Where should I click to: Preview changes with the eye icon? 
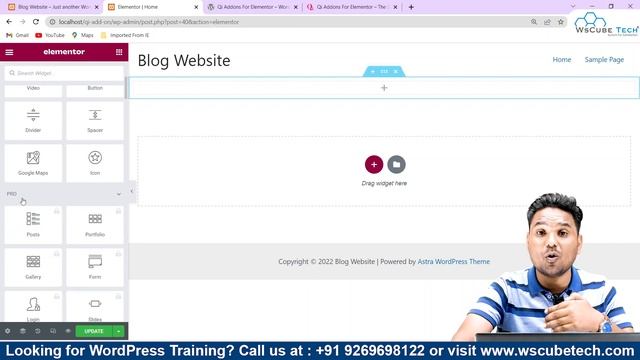[68, 331]
